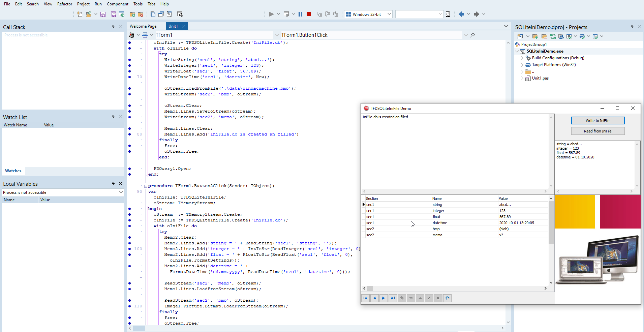Open the Refactor menu

point(65,4)
